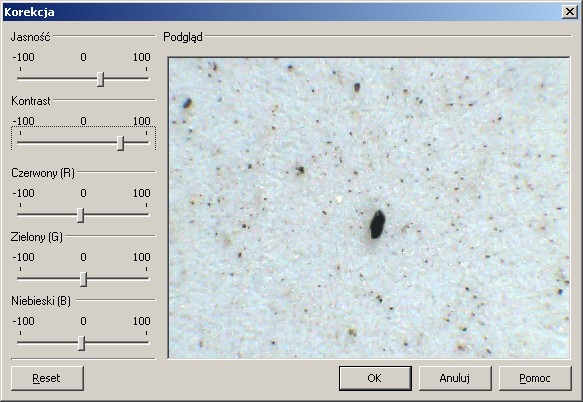Viewport: 583px width, 402px height.
Task: Cancel the dialog with Anuluj
Action: pos(455,378)
